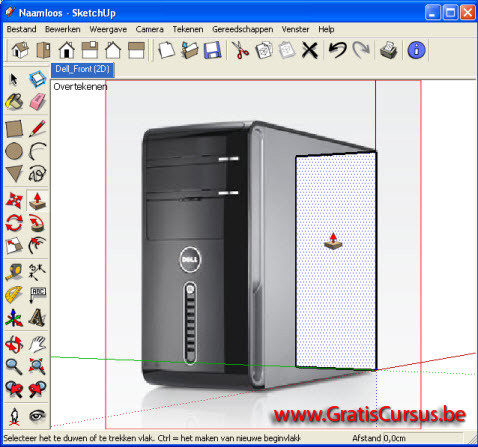The height and width of the screenshot is (447, 478).
Task: Switch to Top view in toolbar
Action: point(43,50)
